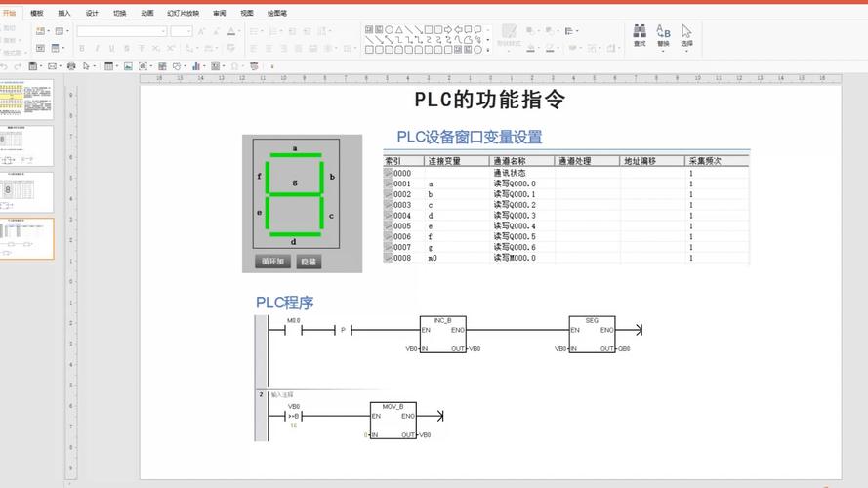The image size is (868, 488).
Task: Click the index cell 0005
Action: point(402,226)
